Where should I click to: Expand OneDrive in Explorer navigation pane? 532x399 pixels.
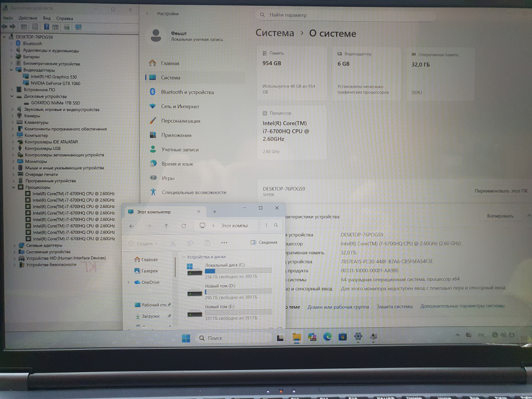coord(129,282)
